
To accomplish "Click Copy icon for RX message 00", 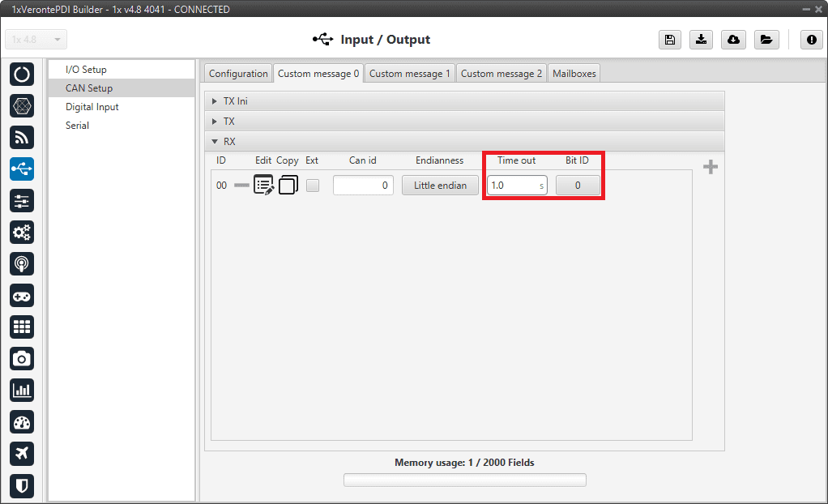I will coord(288,186).
